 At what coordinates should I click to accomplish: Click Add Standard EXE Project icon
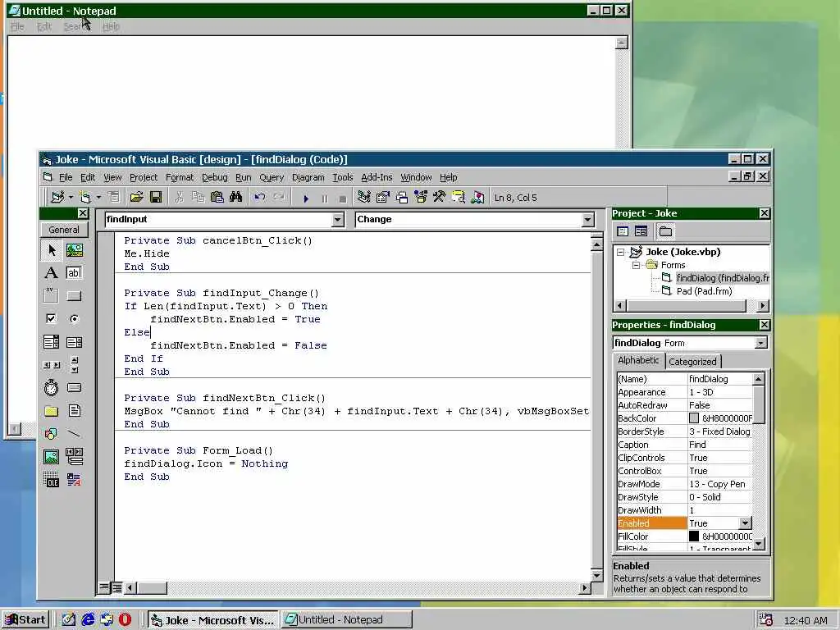coord(57,197)
